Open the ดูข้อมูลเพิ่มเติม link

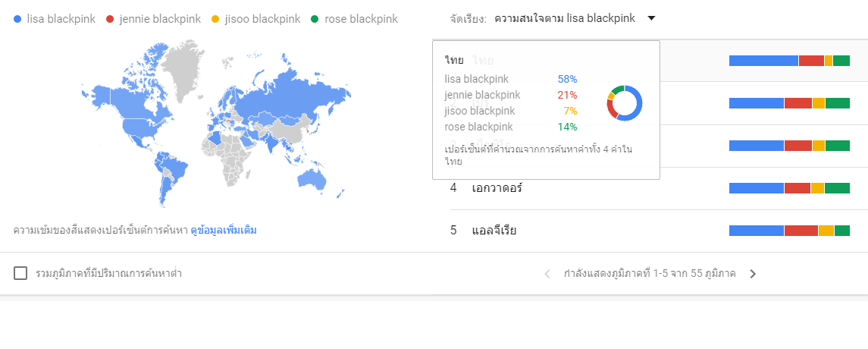[223, 229]
